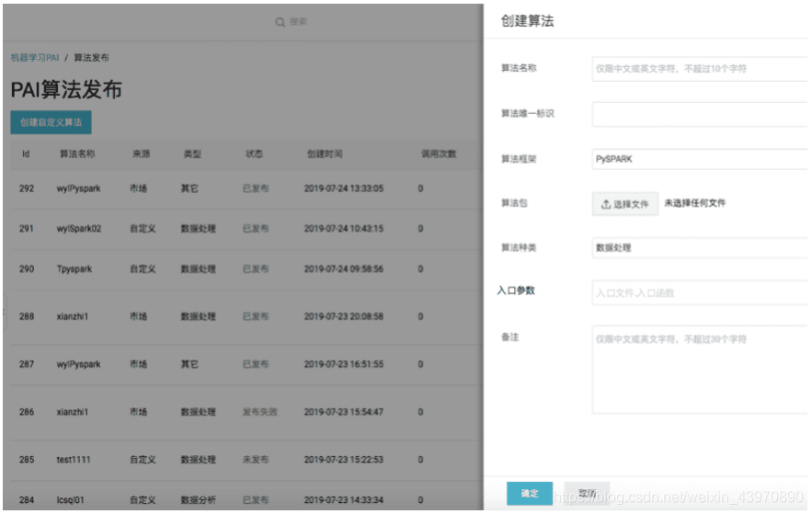Click 数据分析 type in row 284

click(199, 500)
